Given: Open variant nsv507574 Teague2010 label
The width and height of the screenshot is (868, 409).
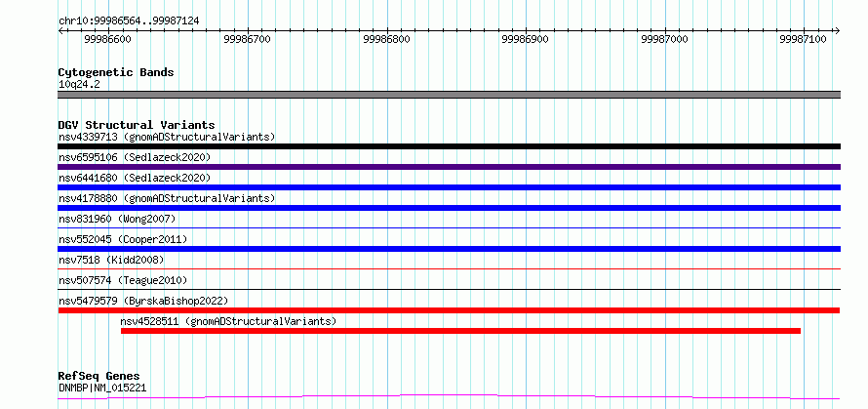Looking at the screenshot, I should pos(123,280).
